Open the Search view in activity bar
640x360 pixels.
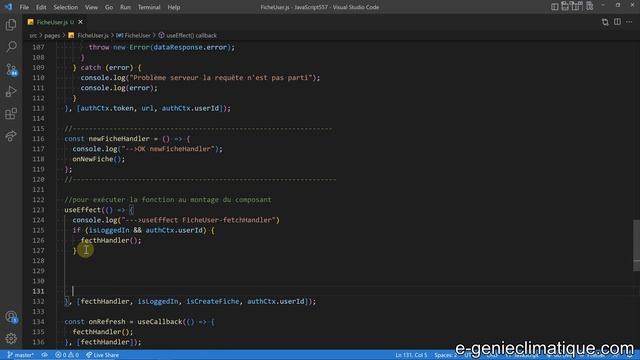coord(11,47)
